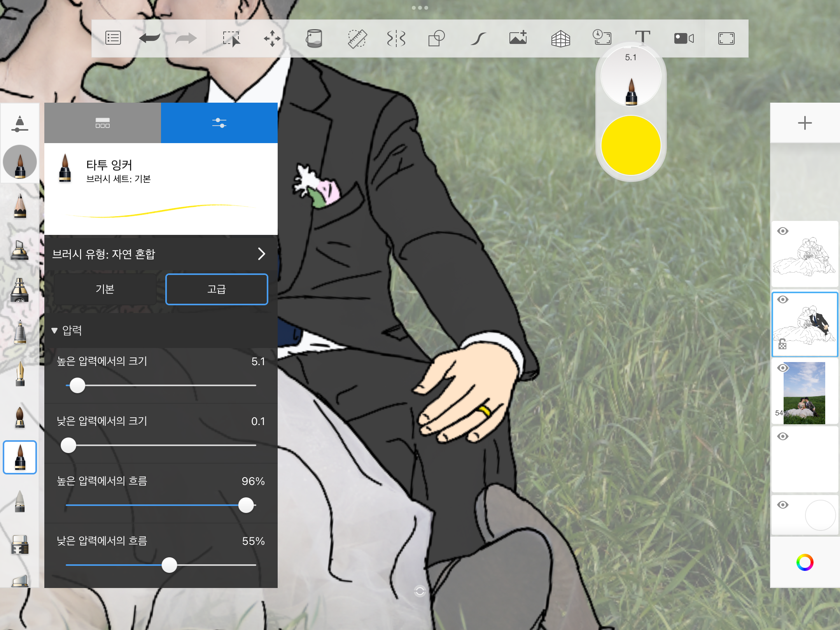Select the fountain pen nib brush
Viewport: 840px width, 630px height.
(x=20, y=373)
